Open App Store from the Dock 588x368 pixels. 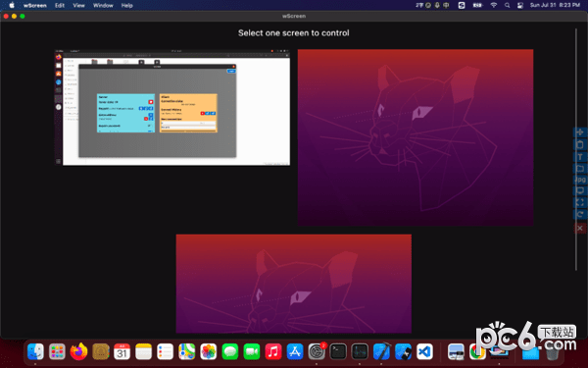click(x=295, y=352)
